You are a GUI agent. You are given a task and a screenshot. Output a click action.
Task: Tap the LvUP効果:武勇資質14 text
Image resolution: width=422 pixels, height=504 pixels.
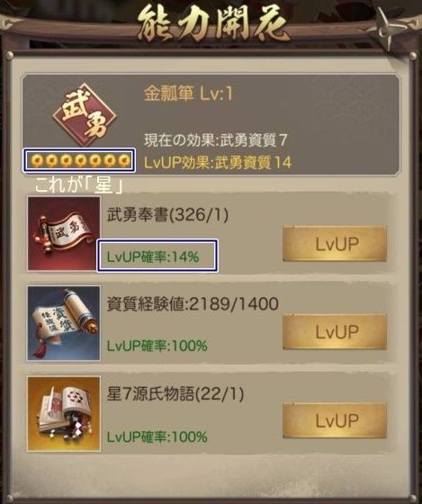click(x=218, y=162)
